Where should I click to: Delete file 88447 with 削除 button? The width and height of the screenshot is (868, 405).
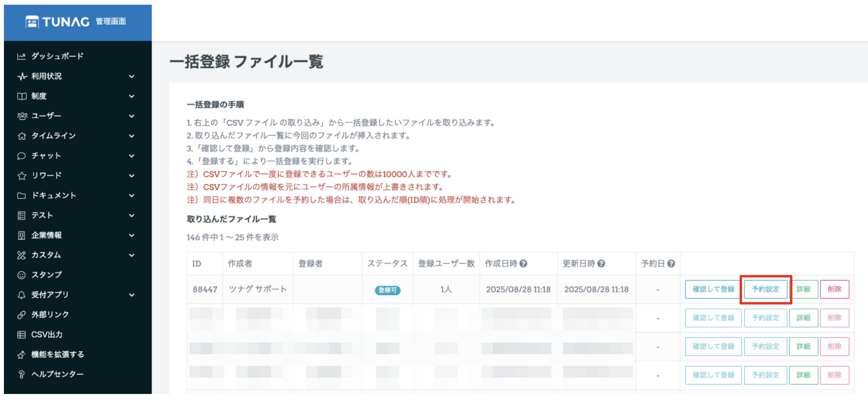pyautogui.click(x=834, y=289)
